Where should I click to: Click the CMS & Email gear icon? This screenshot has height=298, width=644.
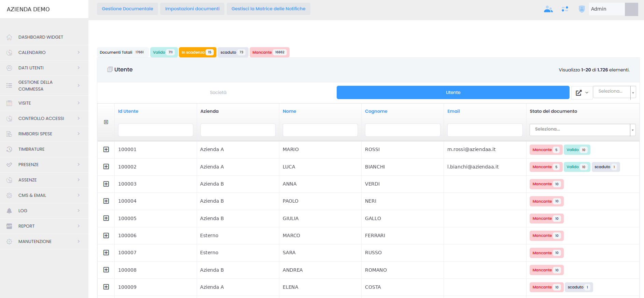tap(9, 195)
